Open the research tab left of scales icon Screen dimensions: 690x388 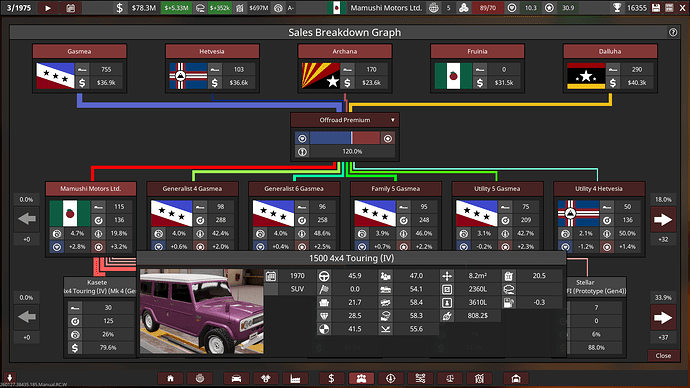tap(420, 378)
